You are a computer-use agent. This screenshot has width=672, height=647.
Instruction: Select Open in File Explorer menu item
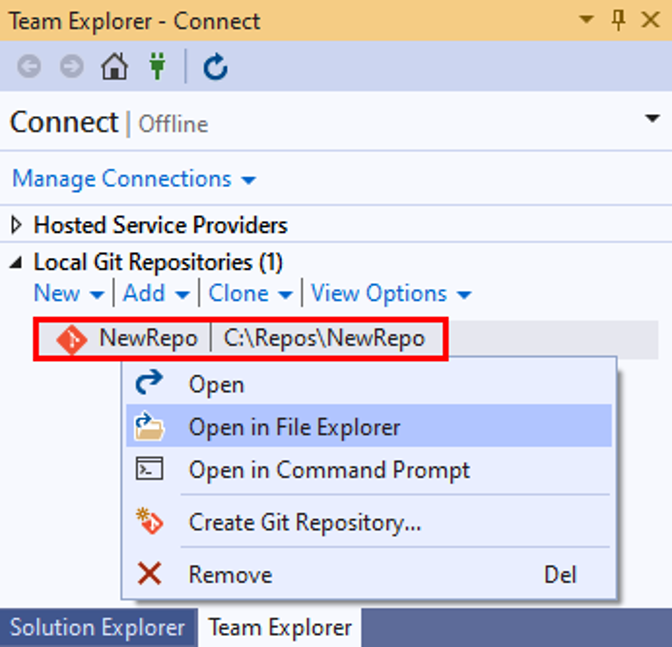click(x=294, y=427)
